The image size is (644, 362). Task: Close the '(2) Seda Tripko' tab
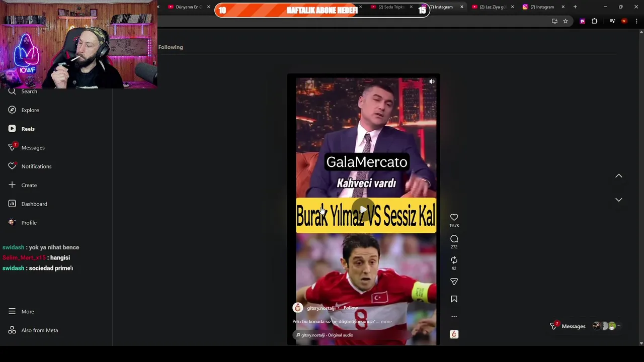point(411,7)
